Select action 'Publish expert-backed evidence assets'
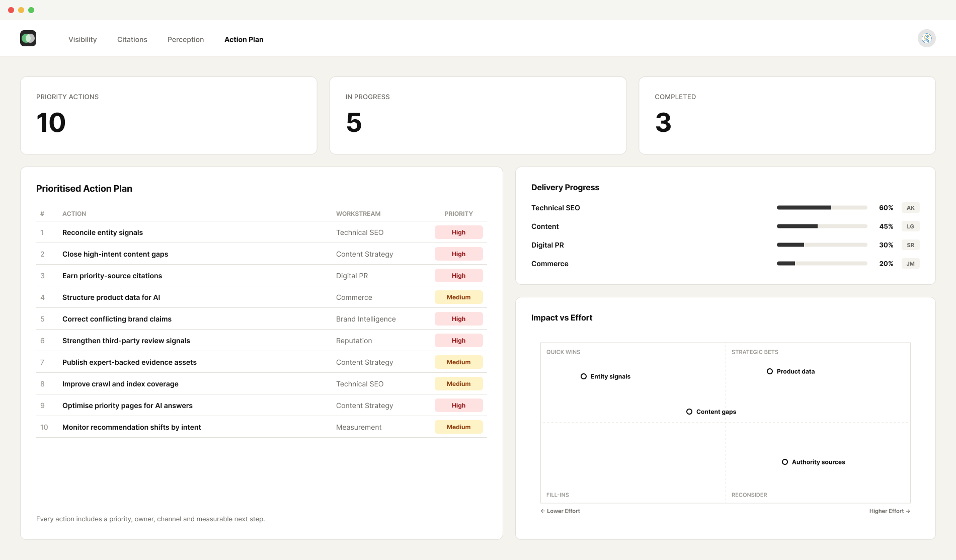The height and width of the screenshot is (560, 956). (129, 362)
